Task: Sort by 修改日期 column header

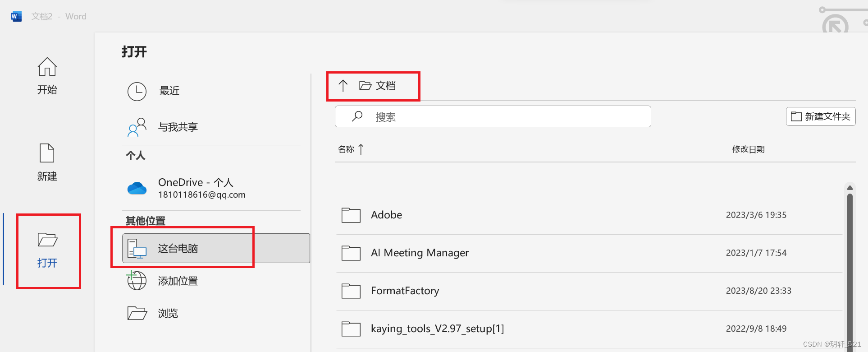Action: point(748,149)
